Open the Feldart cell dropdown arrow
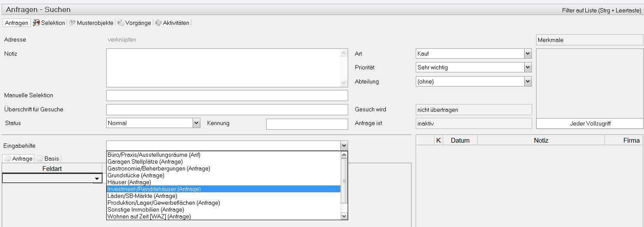The height and width of the screenshot is (227, 644). pyautogui.click(x=97, y=178)
